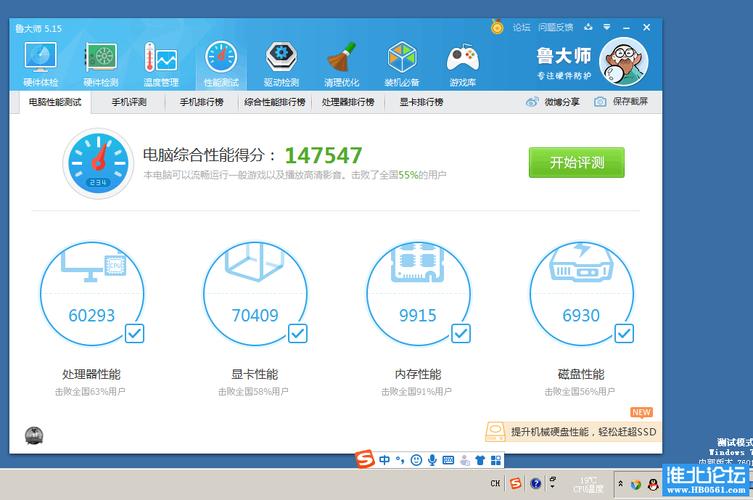Click the green 开始评测 button

tap(577, 162)
